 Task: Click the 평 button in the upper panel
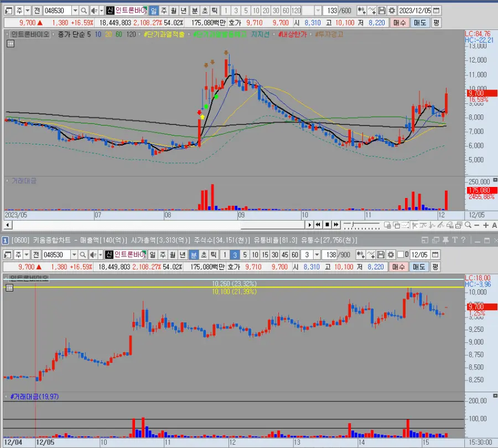pos(437,23)
